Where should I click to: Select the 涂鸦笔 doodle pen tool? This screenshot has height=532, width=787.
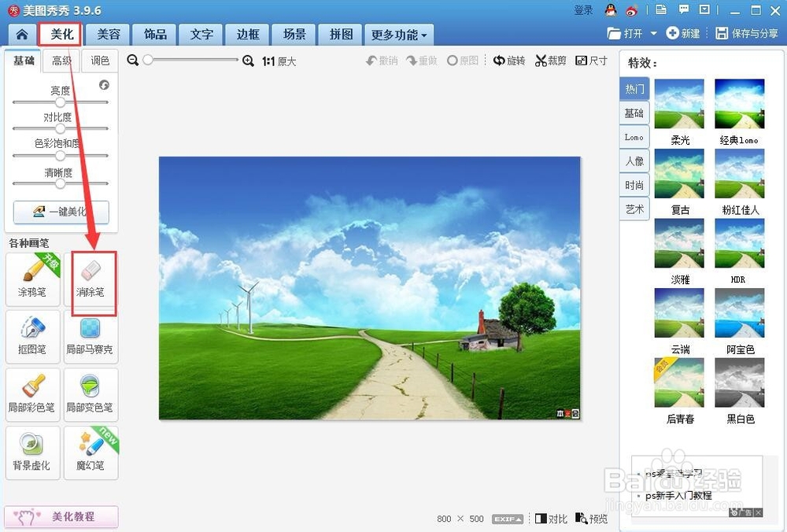point(32,279)
